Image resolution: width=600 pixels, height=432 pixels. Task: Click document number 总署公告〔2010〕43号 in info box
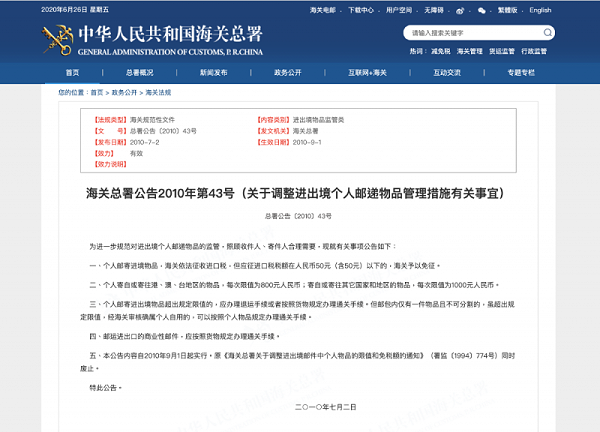[x=163, y=131]
